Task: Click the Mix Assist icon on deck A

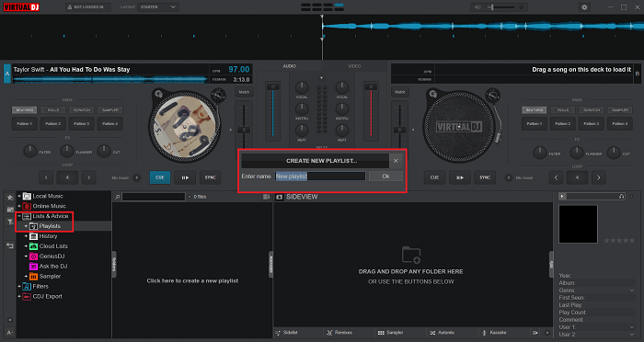Action: (x=137, y=177)
